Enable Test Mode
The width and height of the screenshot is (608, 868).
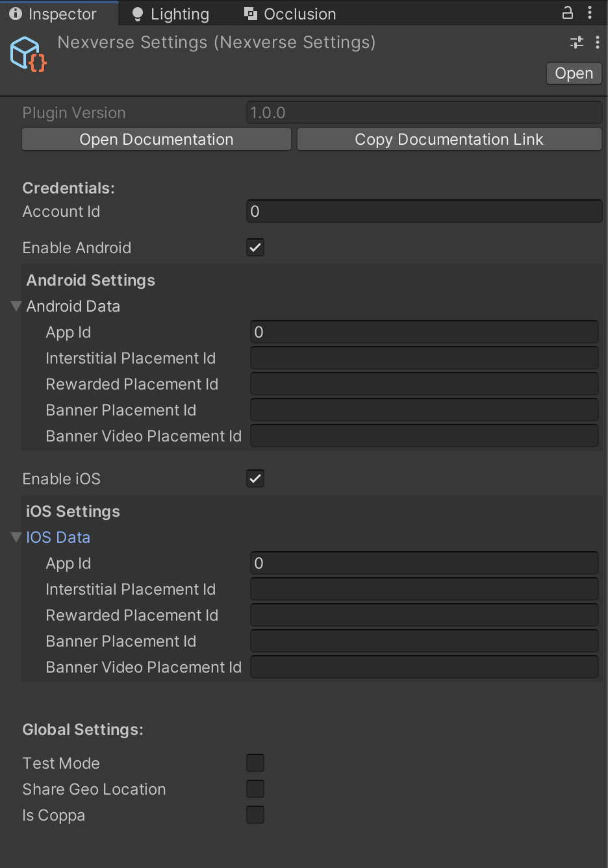(x=255, y=763)
